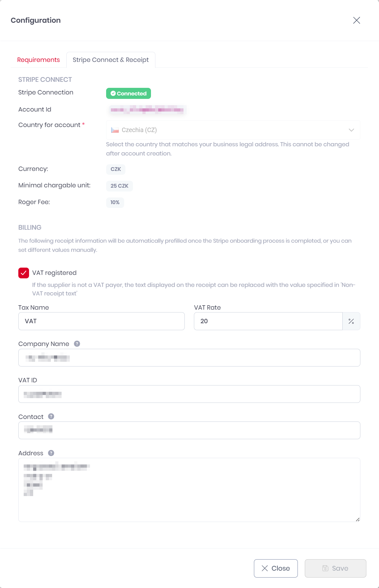The width and height of the screenshot is (379, 588).
Task: Expand country list via chevron arrow
Action: tap(351, 130)
